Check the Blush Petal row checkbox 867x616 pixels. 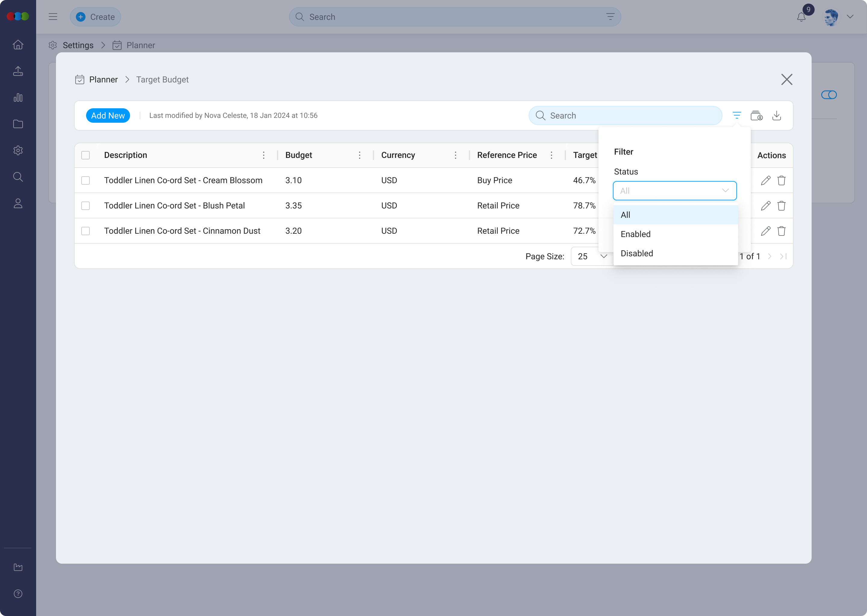pyautogui.click(x=85, y=206)
